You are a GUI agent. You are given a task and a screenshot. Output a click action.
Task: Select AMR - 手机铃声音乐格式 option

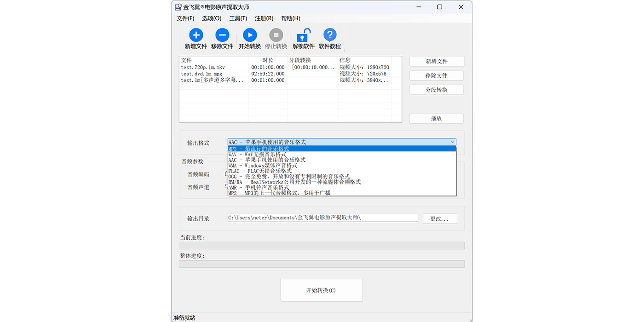(342, 188)
